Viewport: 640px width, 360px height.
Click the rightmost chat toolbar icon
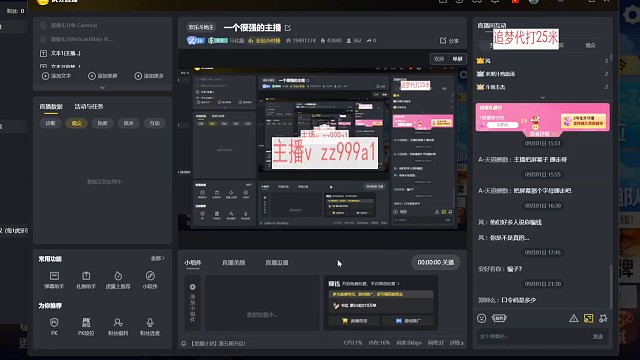point(603,318)
